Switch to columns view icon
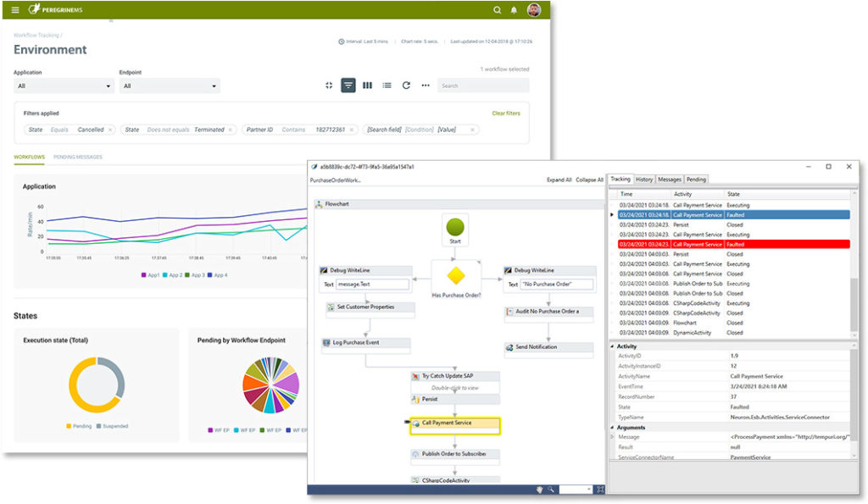This screenshot has height=504, width=868. 367,86
